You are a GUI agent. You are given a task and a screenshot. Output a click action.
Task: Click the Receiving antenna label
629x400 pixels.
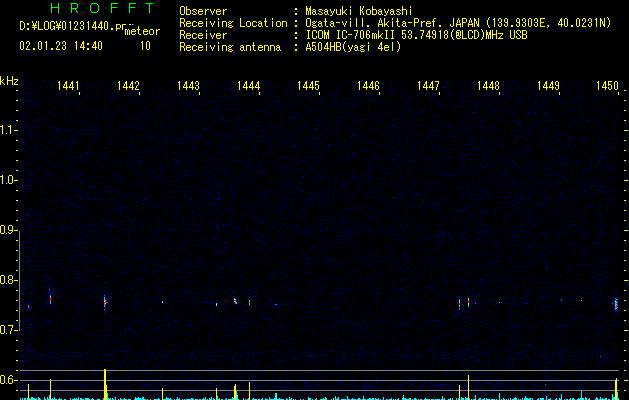coord(230,47)
